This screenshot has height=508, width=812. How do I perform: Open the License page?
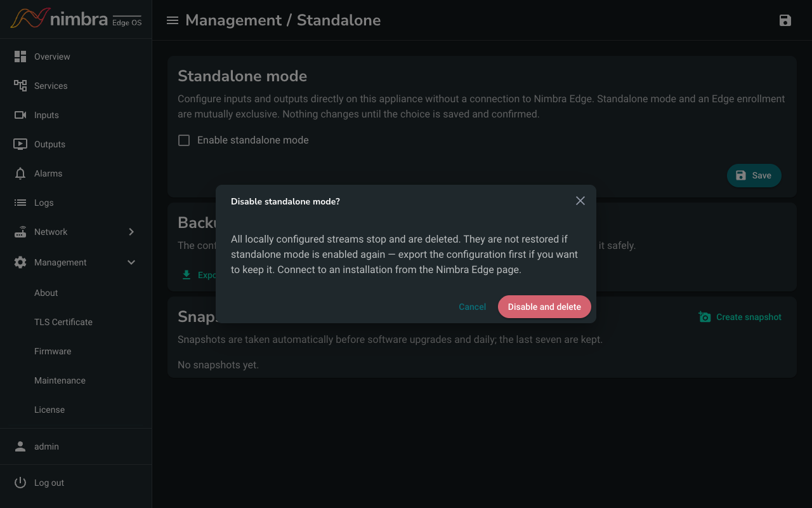[49, 410]
